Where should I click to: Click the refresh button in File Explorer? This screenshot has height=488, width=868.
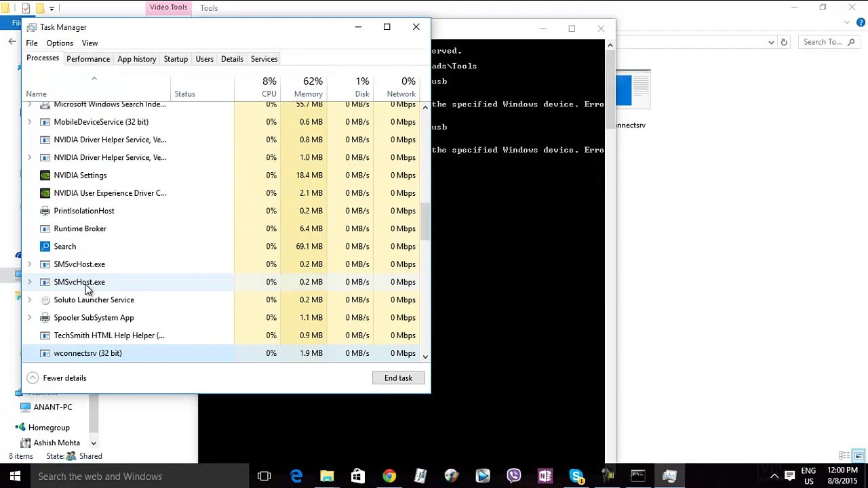(x=784, y=42)
